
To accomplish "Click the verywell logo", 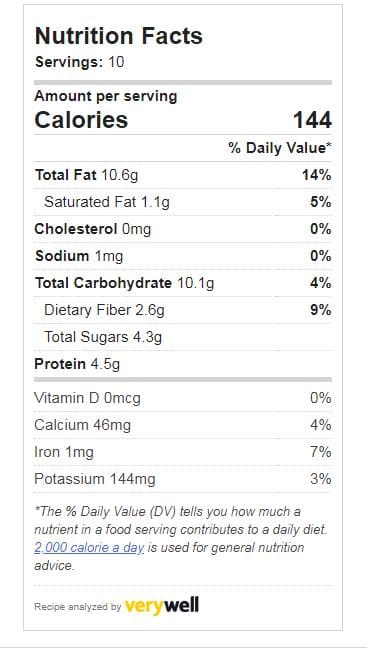I will click(162, 606).
